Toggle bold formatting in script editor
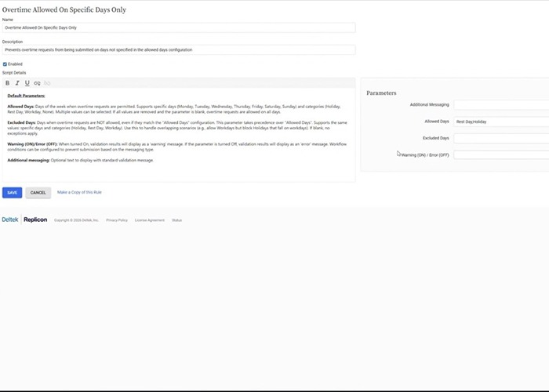 [7, 83]
